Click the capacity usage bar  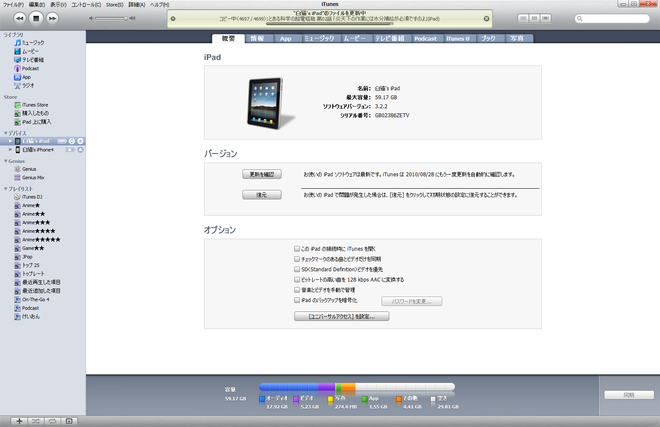[357, 387]
